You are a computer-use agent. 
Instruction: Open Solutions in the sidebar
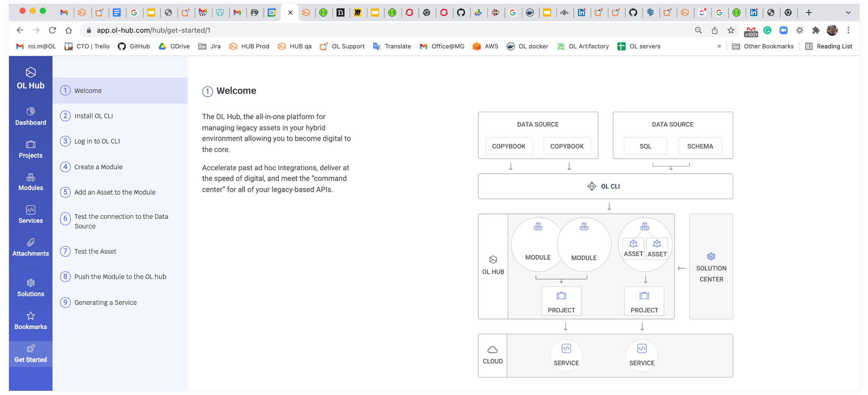pyautogui.click(x=31, y=288)
